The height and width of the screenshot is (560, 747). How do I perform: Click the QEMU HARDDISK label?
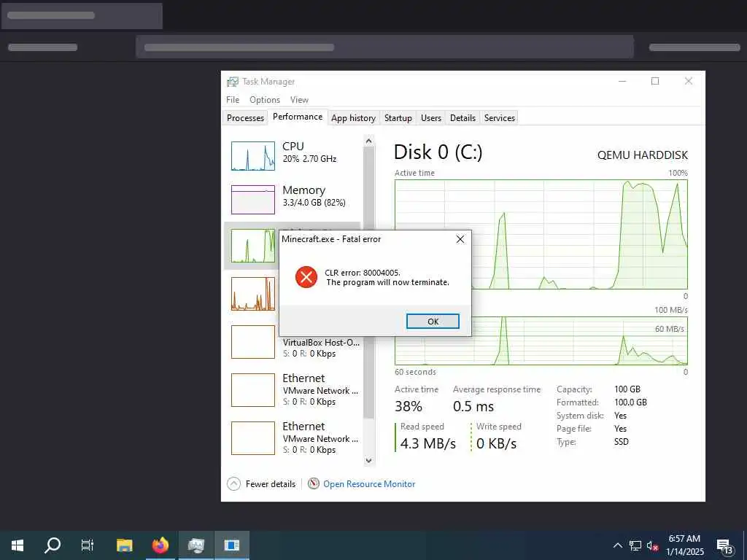tap(642, 155)
